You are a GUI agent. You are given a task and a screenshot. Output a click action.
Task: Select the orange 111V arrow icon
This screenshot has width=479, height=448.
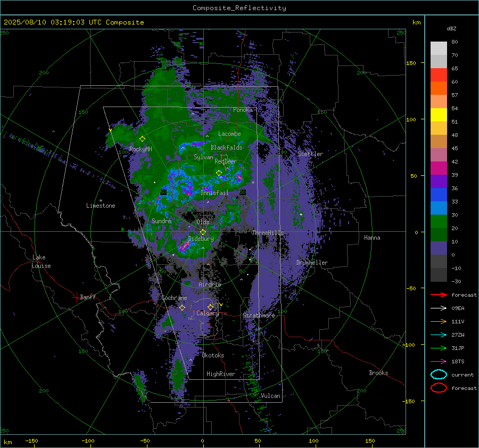tap(439, 321)
